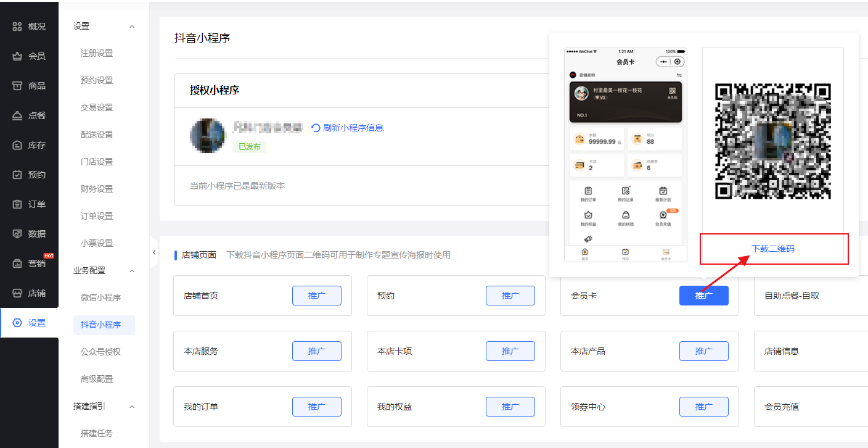Open the 概况 overview icon in sidebar
868x448 pixels.
[17, 27]
